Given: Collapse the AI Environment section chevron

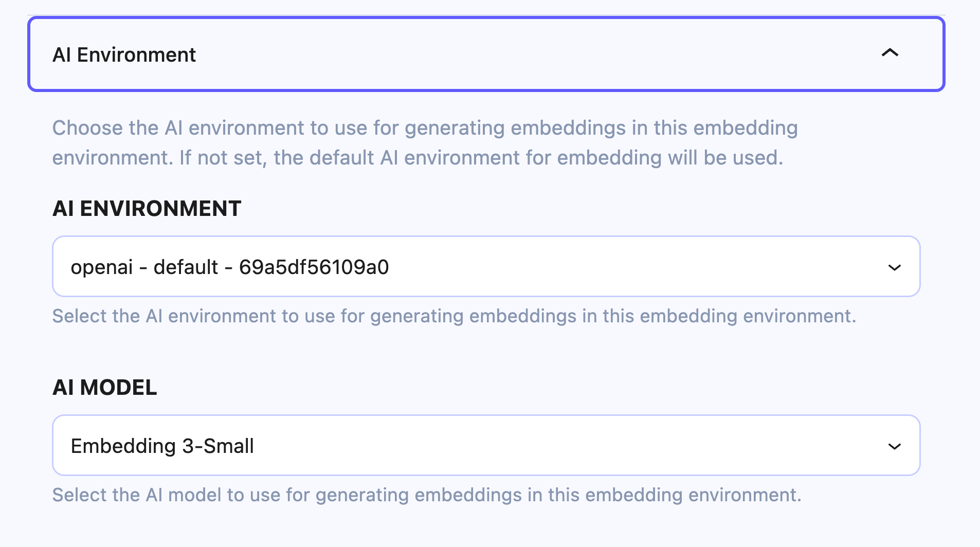Looking at the screenshot, I should pyautogui.click(x=890, y=53).
